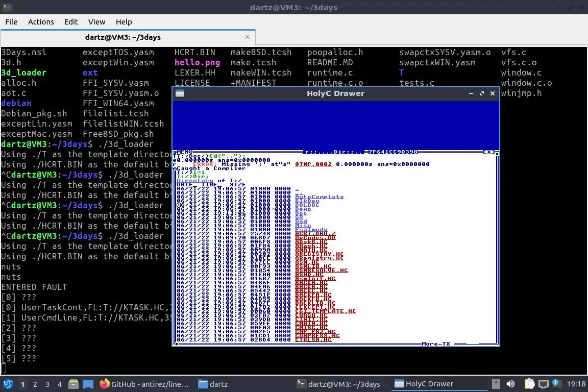Image resolution: width=588 pixels, height=392 pixels.
Task: Select the dartz@VM3: ~/3days terminal tab
Action: click(128, 37)
